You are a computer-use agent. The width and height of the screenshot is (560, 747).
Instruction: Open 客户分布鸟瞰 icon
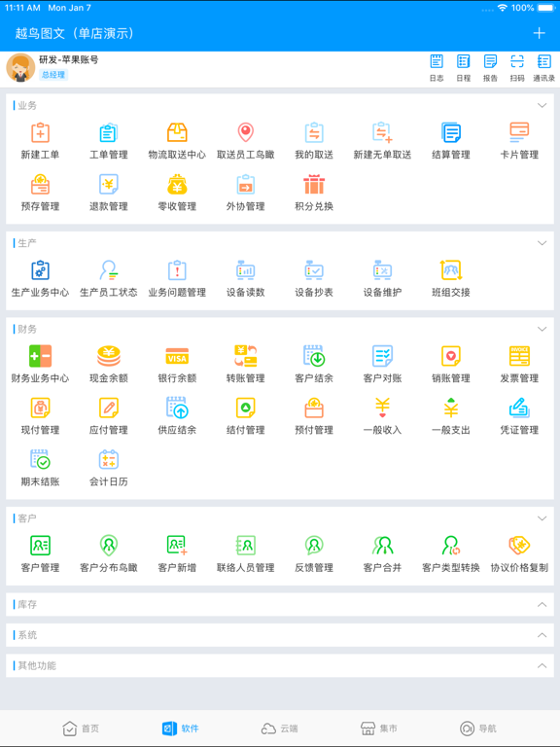pos(109,546)
